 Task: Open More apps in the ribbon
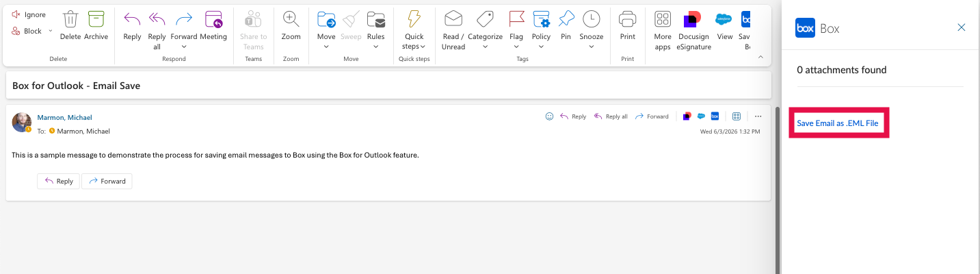[x=663, y=31]
